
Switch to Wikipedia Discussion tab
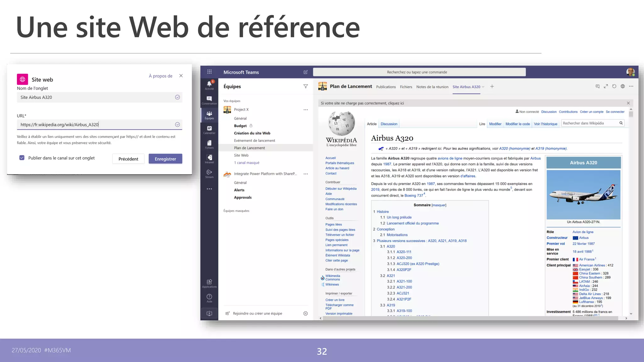[389, 124]
